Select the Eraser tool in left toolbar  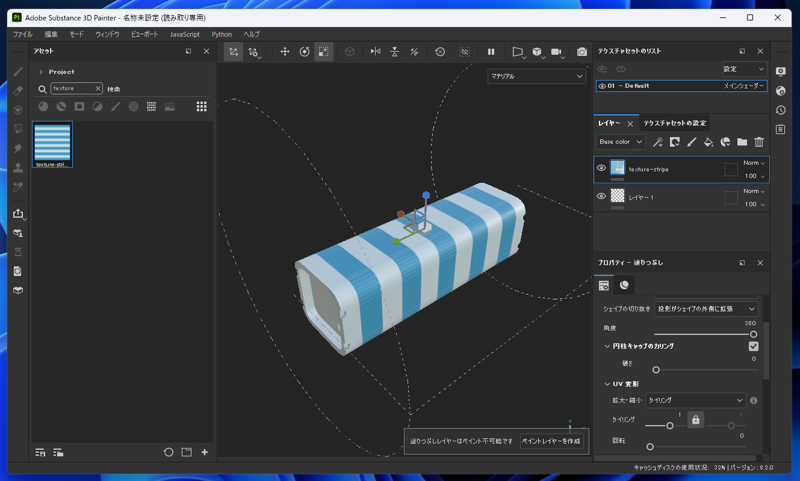click(18, 91)
